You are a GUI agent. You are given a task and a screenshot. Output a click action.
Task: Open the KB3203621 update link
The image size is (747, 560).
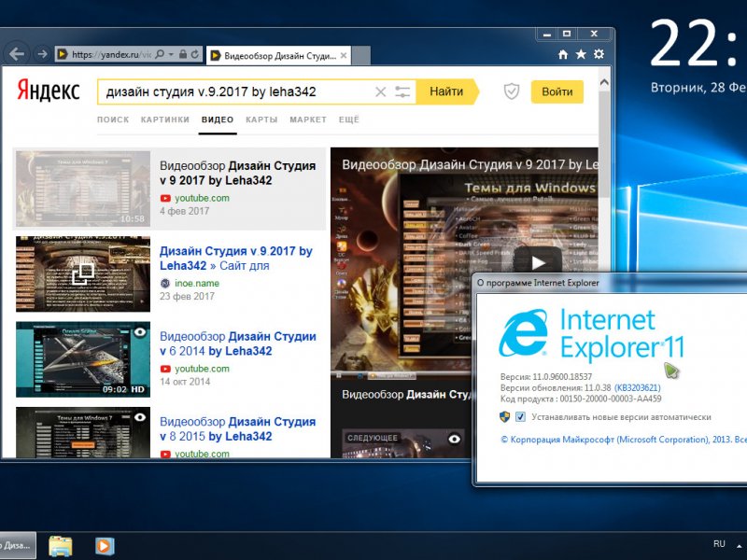tap(637, 387)
